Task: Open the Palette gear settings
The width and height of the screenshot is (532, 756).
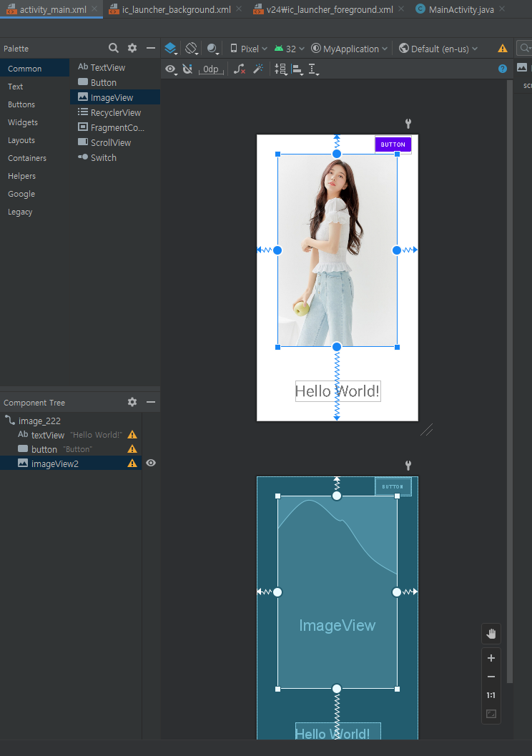Action: click(x=132, y=48)
